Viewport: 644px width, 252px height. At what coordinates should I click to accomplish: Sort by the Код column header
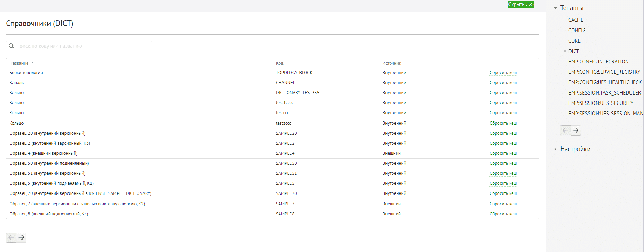pos(279,63)
